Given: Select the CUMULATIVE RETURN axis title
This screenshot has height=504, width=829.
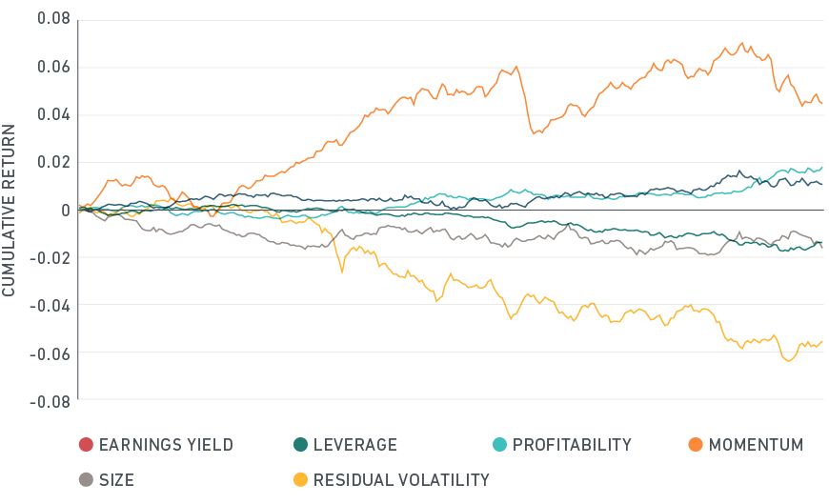Looking at the screenshot, I should [10, 210].
